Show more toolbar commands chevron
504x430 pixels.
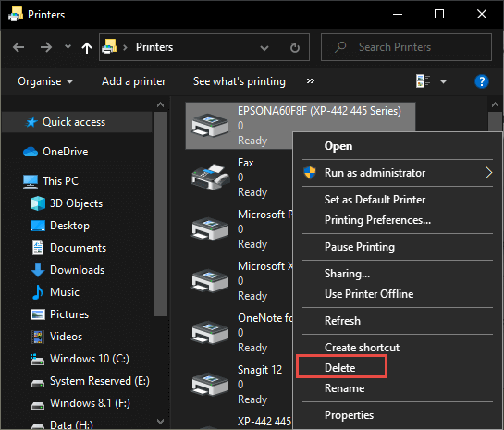310,81
